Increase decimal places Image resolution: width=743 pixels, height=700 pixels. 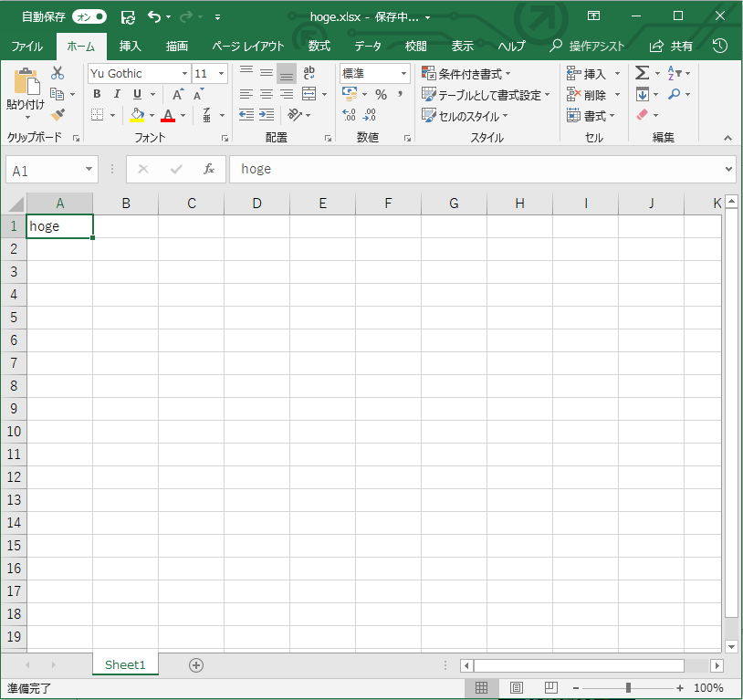349,115
